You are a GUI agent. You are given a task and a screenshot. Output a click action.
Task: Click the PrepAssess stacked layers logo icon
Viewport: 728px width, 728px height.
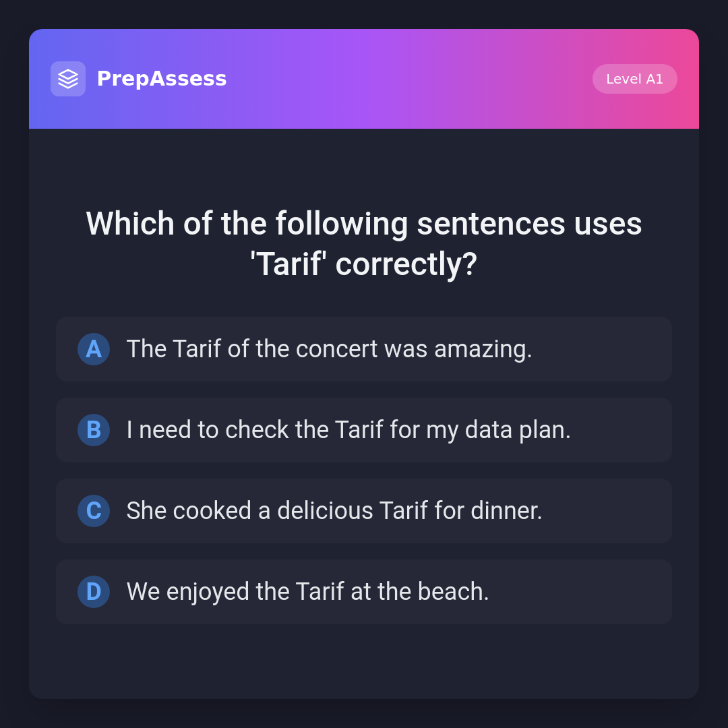click(68, 79)
